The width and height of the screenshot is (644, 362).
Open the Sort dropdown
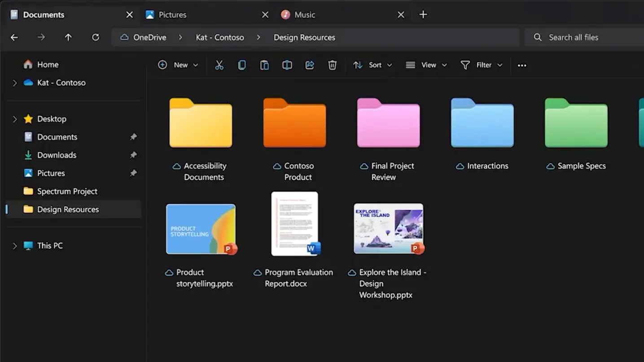pos(372,65)
